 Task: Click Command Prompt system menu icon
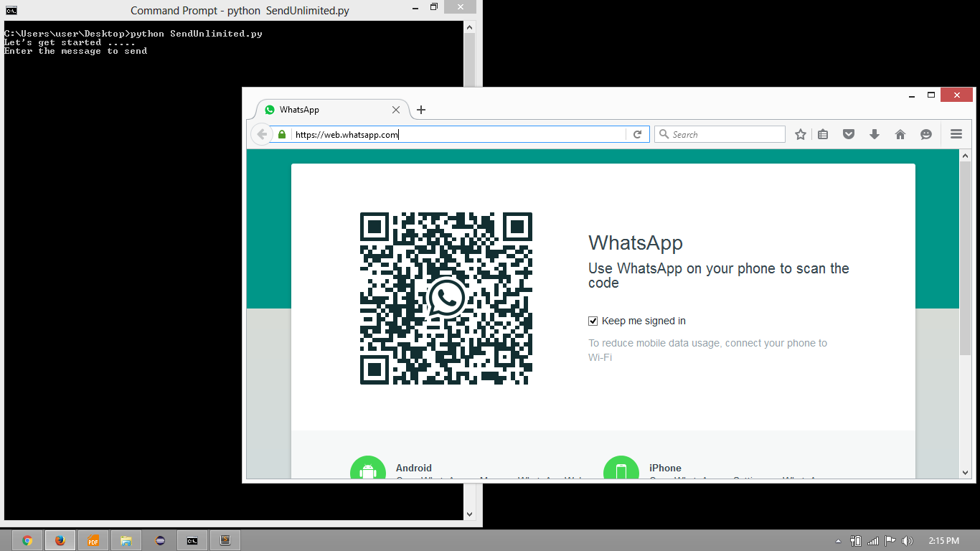pos(11,10)
